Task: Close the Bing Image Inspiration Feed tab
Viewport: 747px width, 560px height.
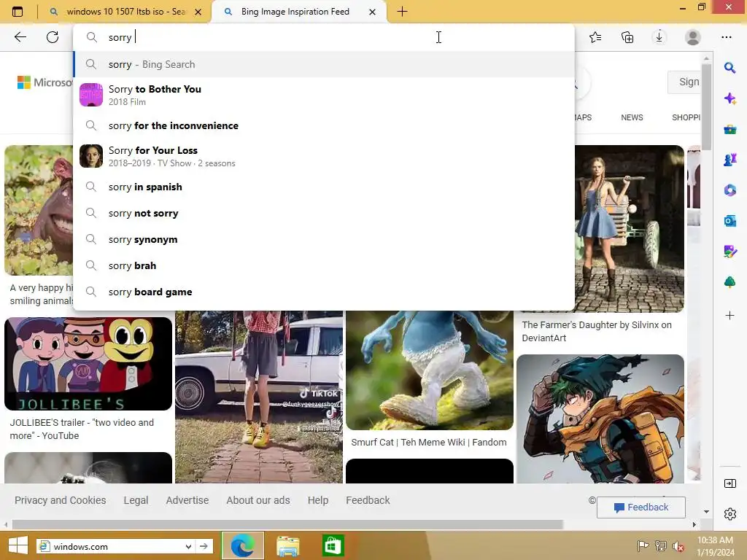Action: [x=373, y=12]
